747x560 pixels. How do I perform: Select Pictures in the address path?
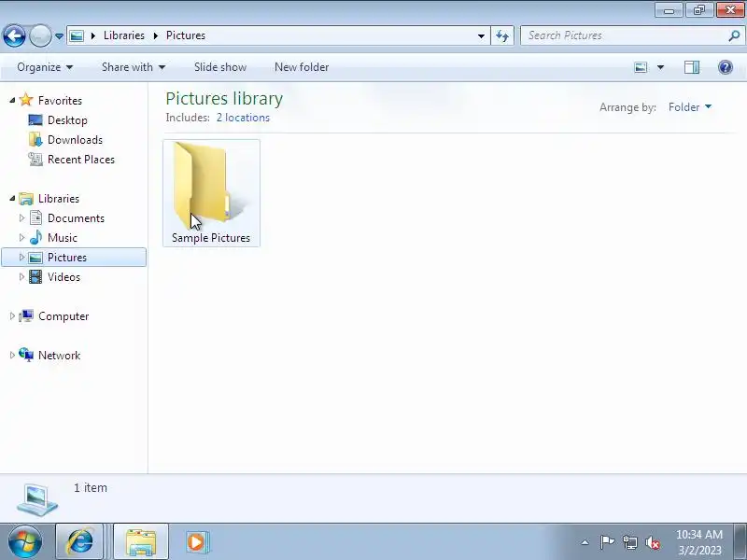(186, 35)
